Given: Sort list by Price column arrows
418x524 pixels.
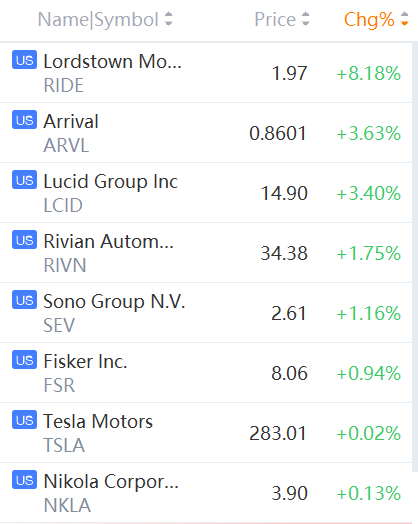Looking at the screenshot, I should click(305, 19).
